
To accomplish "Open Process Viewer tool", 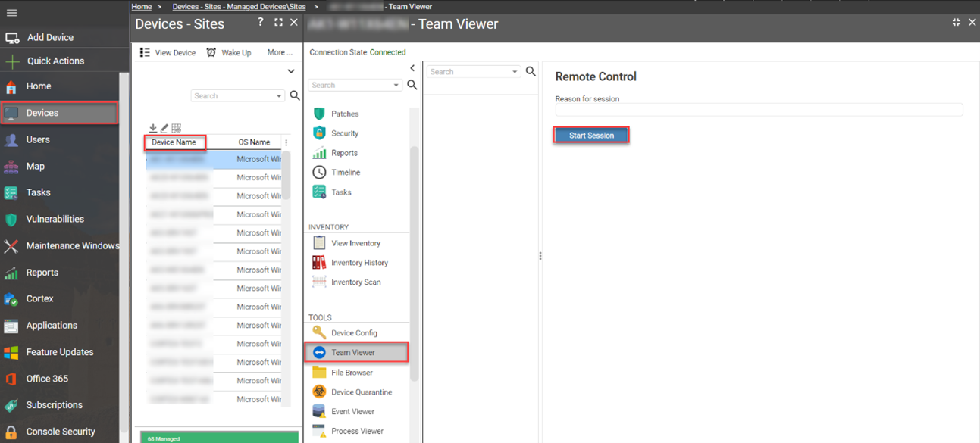I will coord(357,432).
